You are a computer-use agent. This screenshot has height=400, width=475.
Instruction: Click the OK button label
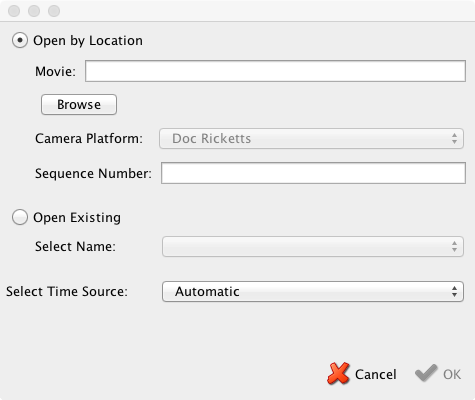pos(452,374)
